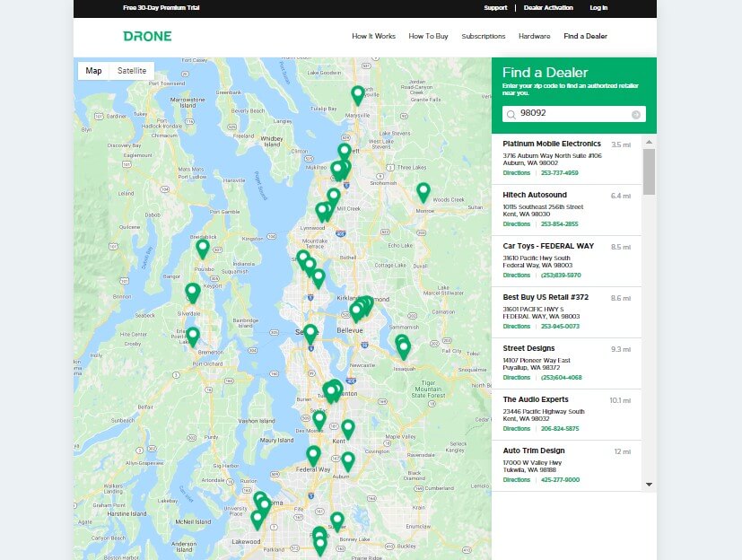Submit zip search with arrow button

[x=636, y=114]
